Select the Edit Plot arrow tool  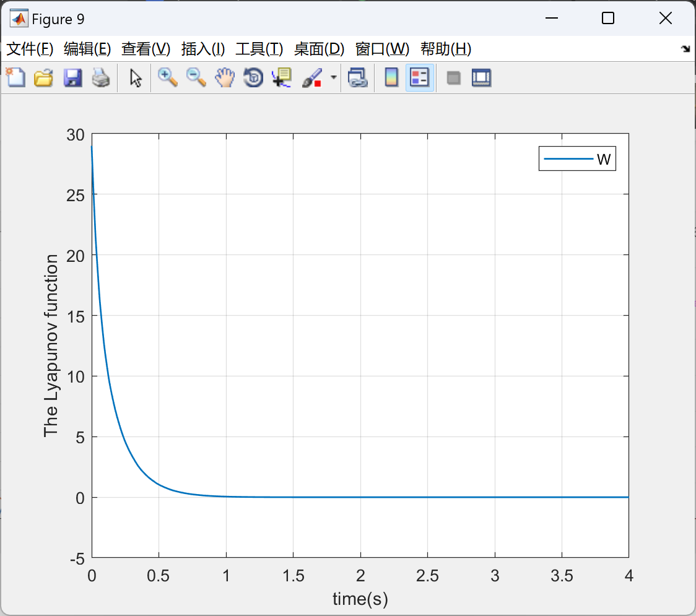(136, 77)
